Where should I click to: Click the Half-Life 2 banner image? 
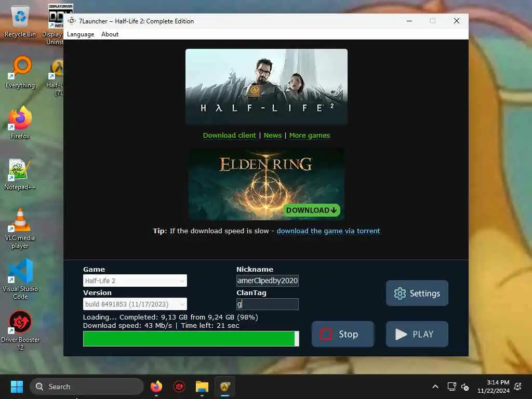point(267,87)
